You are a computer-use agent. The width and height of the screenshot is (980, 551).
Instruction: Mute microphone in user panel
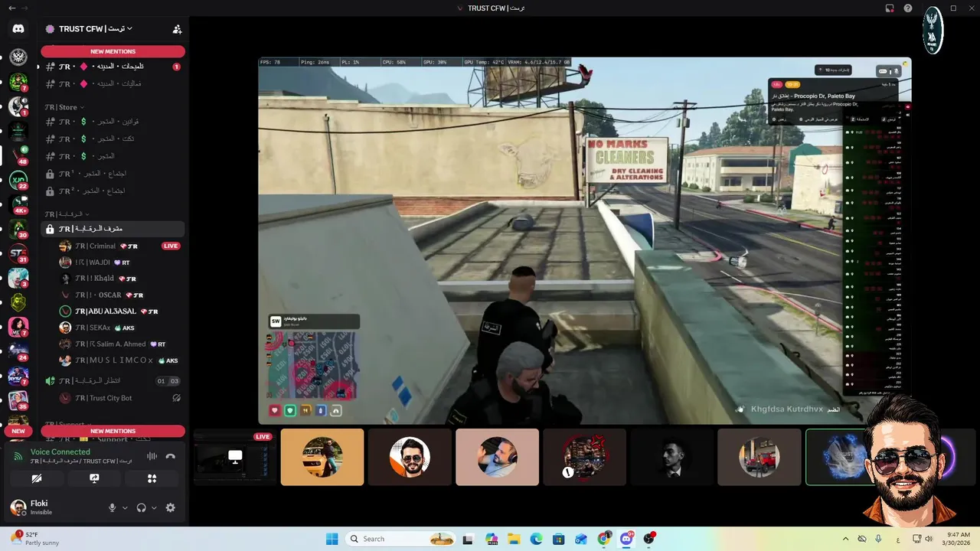112,507
